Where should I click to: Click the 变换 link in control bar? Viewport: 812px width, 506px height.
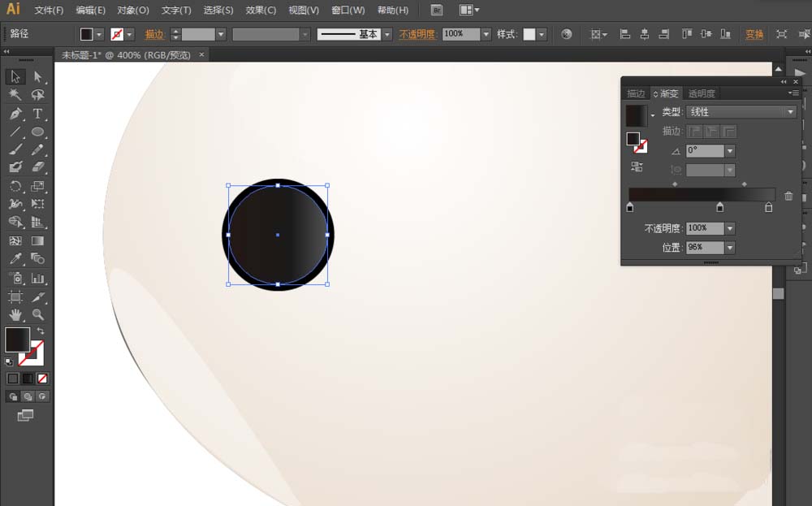coord(754,34)
